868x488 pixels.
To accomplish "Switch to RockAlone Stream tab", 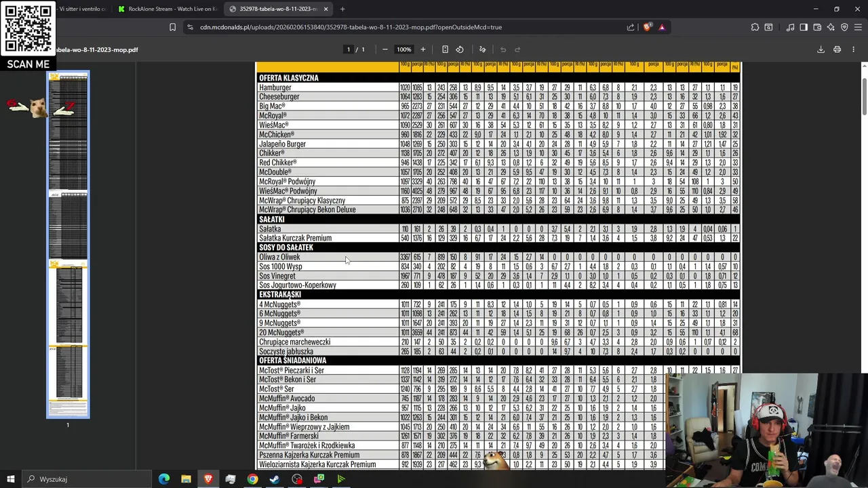I will pos(166,9).
